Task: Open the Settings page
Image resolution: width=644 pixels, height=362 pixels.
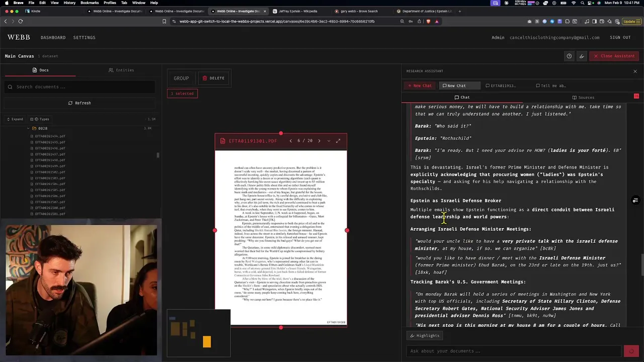Action: click(84, 38)
